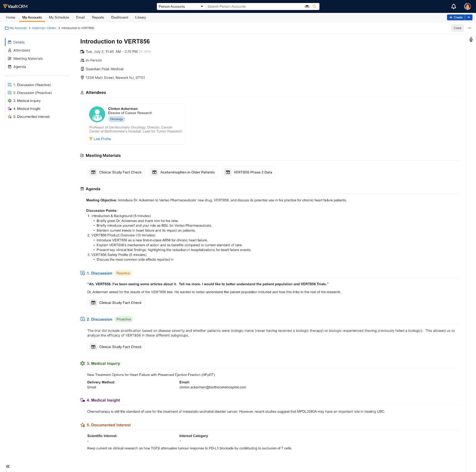Click Ackerman, Clinton breadcrumb link
The width and height of the screenshot is (476, 472).
click(x=44, y=28)
